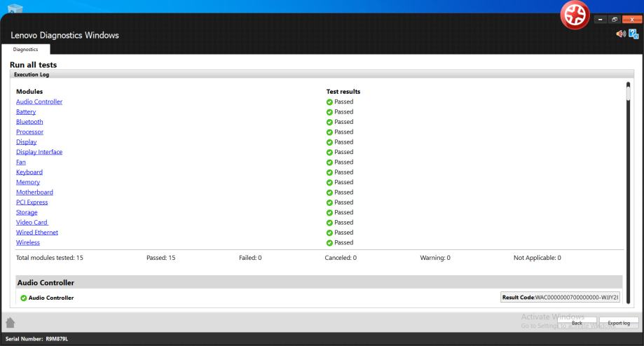Click the Back button

577,323
